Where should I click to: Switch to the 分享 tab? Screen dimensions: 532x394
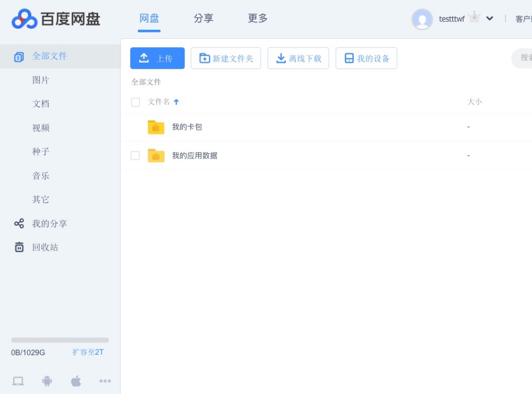[203, 19]
